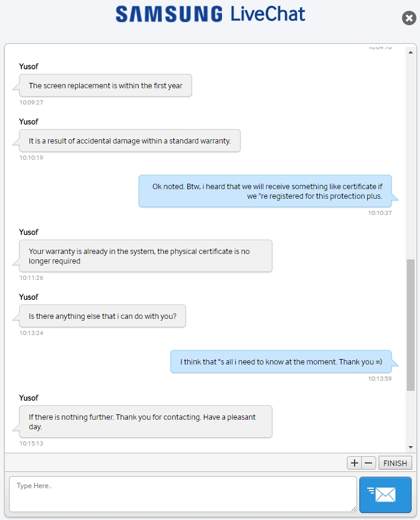Send the message with the envelope button
Screen dimensions: 420x520
coord(385,495)
